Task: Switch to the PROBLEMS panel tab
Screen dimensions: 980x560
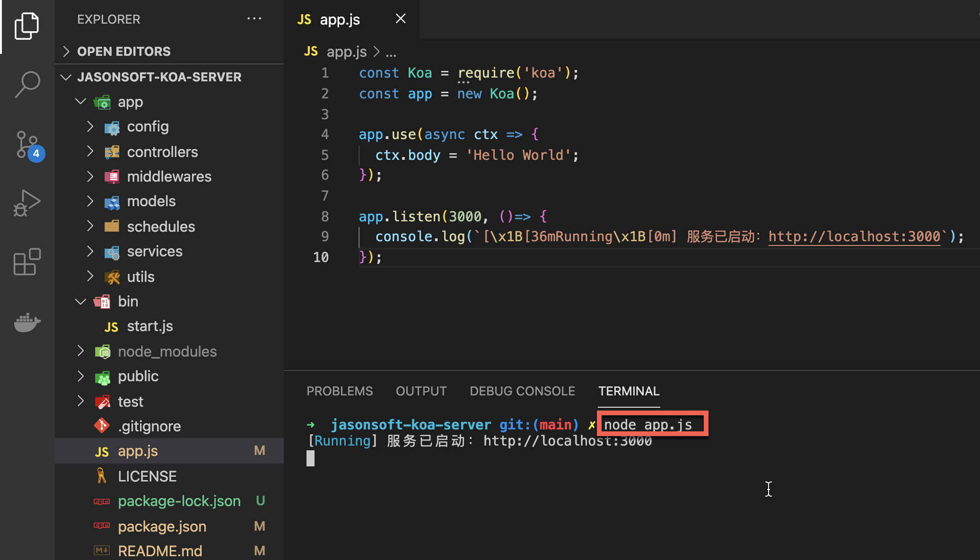Action: coord(340,391)
